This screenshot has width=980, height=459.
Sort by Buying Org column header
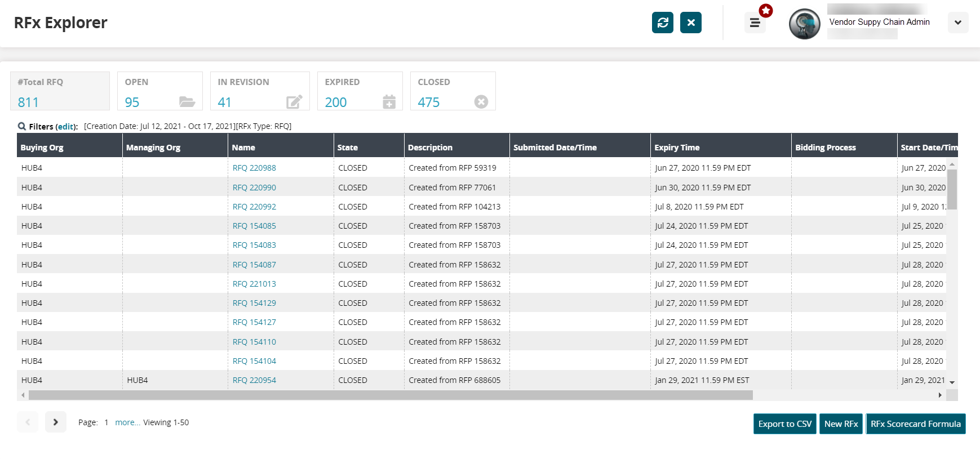tap(42, 148)
